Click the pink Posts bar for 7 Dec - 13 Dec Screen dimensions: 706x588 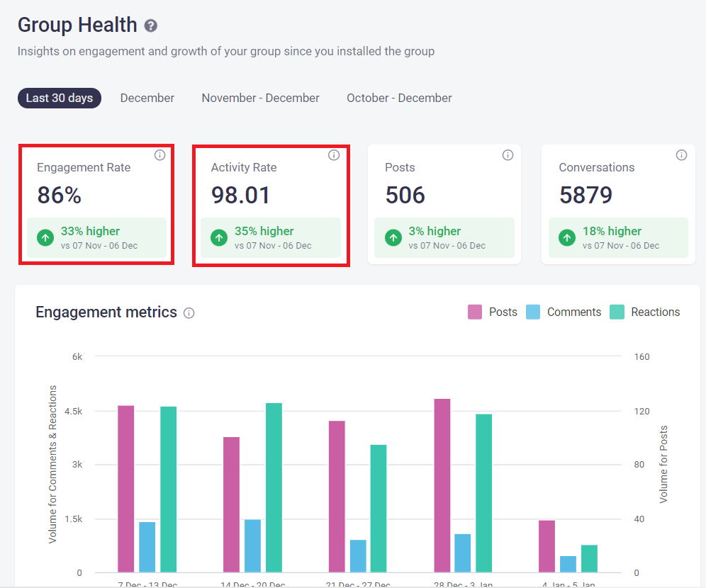click(126, 489)
